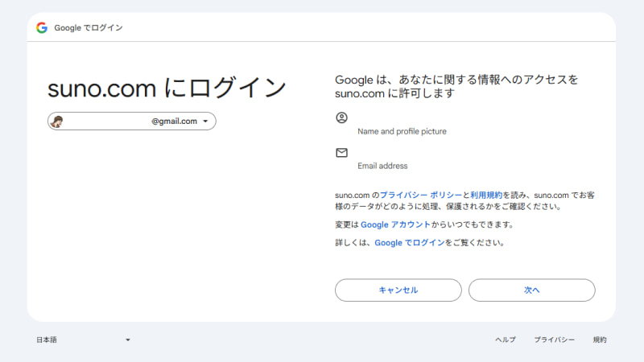The image size is (644, 362).
Task: Click the Google logo in the header
Action: pos(42,27)
